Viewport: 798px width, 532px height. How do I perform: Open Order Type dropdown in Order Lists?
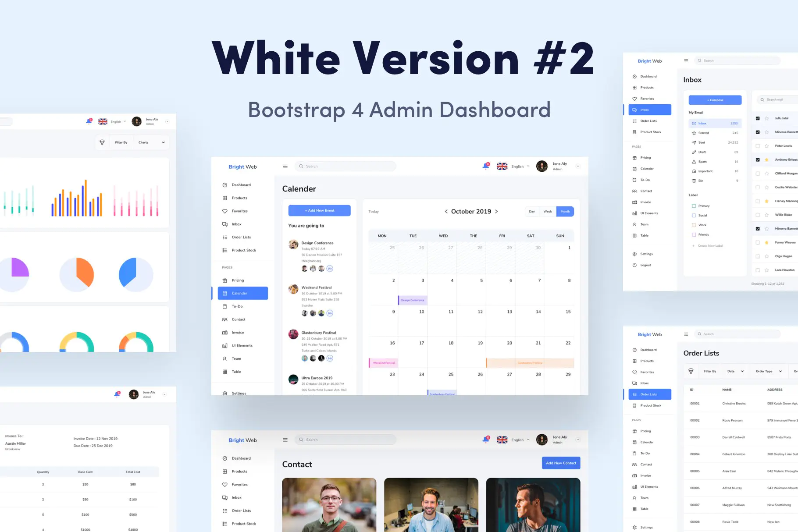point(769,371)
